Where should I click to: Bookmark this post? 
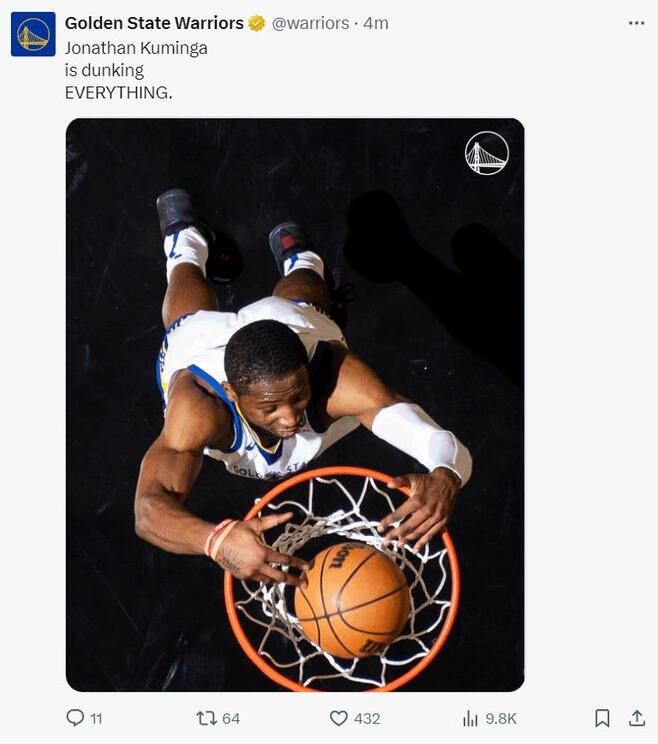(x=602, y=718)
